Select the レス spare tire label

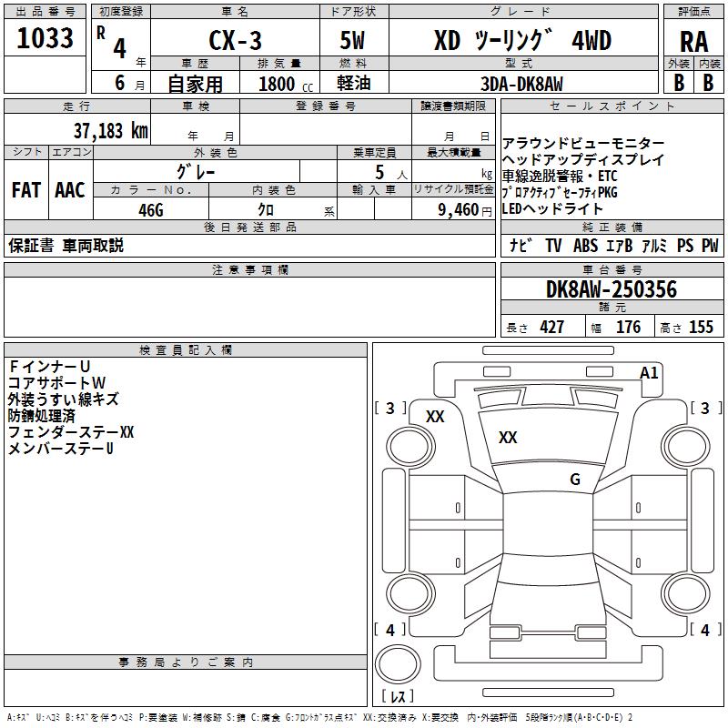pos(398,696)
